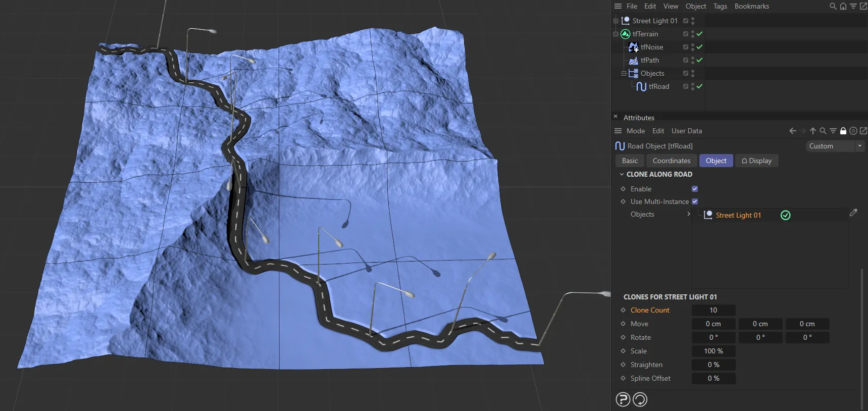Click the search icon in Object Manager
Screen dimensions: 868x411
pos(833,6)
